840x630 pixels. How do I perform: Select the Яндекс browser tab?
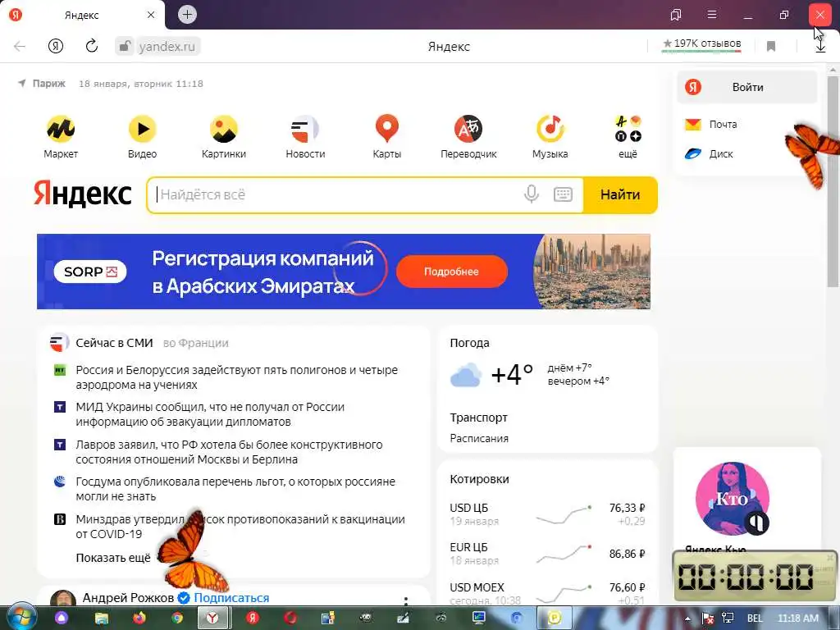point(83,15)
